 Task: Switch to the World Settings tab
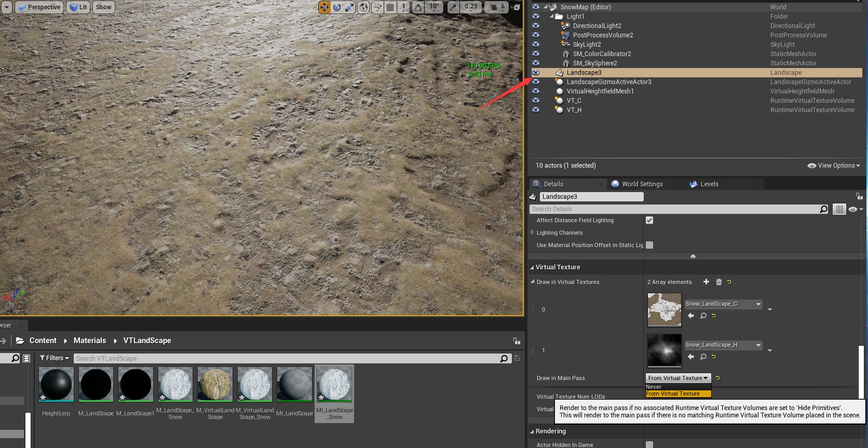642,184
